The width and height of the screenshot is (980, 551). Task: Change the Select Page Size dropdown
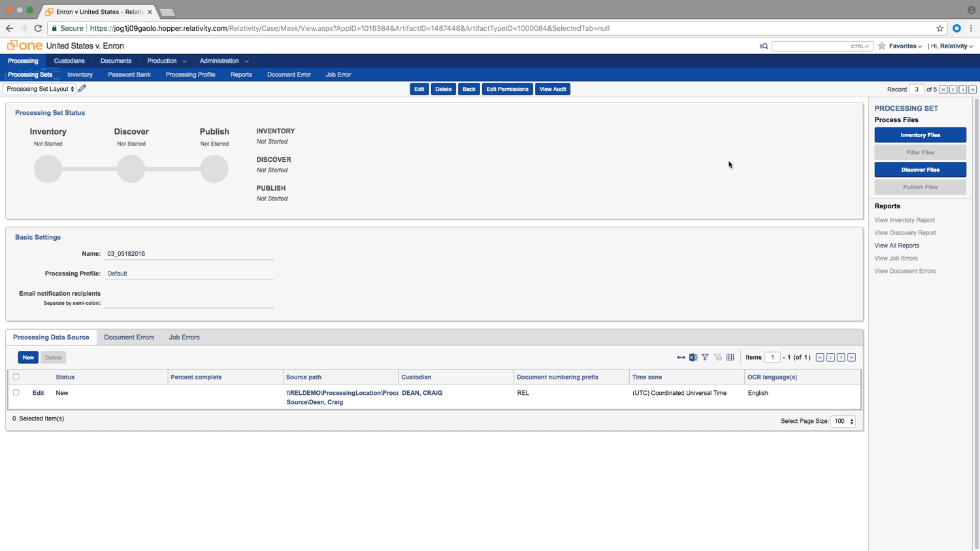pyautogui.click(x=843, y=421)
